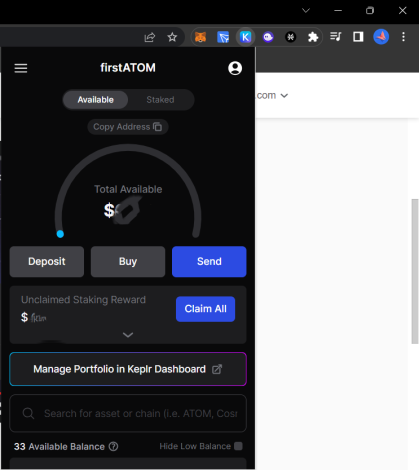Viewport: 419px width, 470px height.
Task: Click the external link icon on Keplr Dashboard
Action: (x=217, y=369)
